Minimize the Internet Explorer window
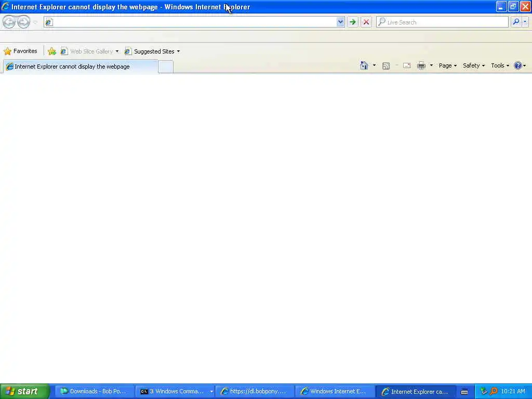532x399 pixels. tap(501, 6)
